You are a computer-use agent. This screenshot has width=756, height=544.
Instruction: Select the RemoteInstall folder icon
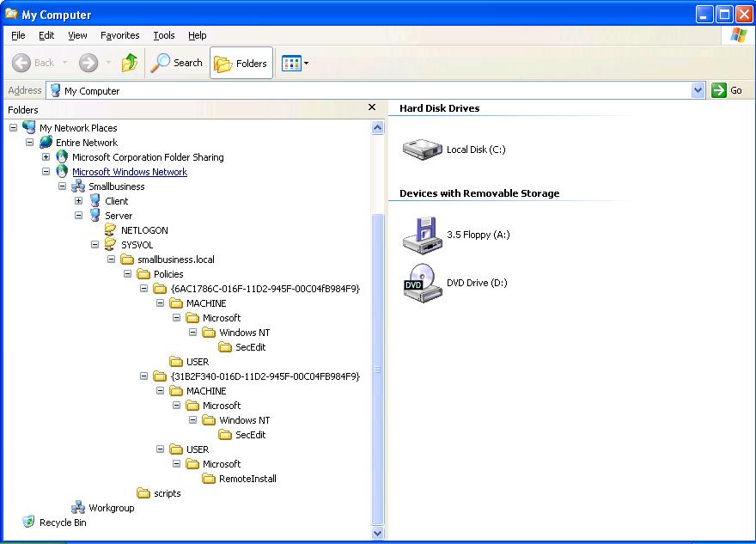coord(209,479)
